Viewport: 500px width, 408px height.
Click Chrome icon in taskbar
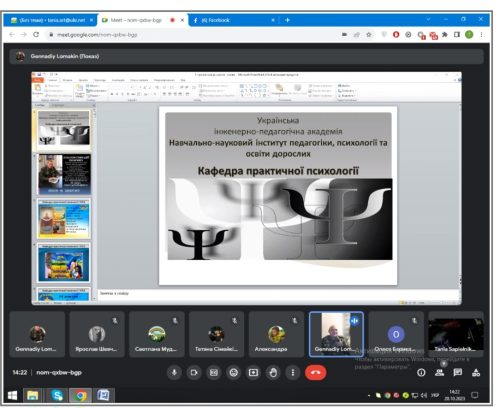(80, 396)
